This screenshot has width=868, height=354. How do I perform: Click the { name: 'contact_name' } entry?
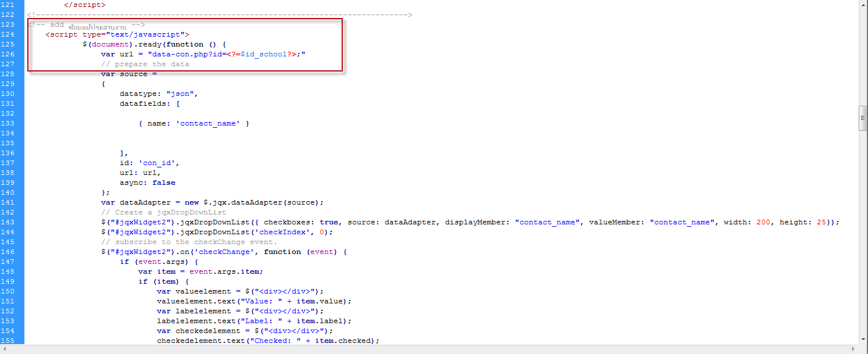(193, 123)
